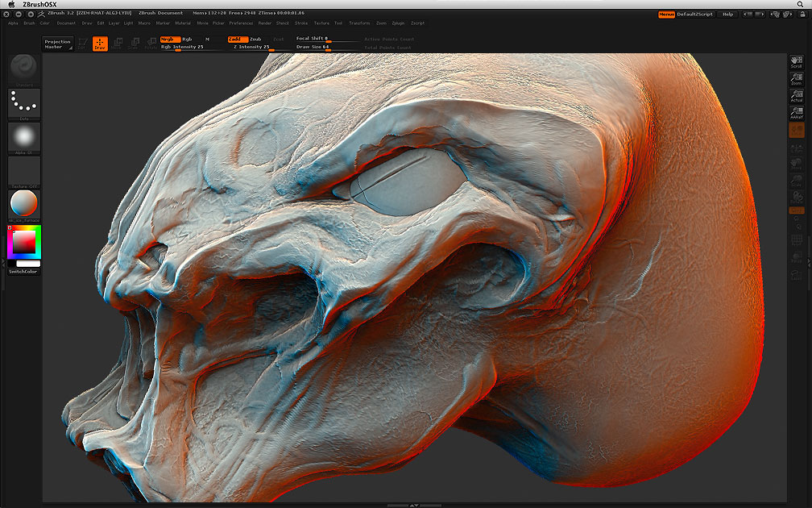The width and height of the screenshot is (812, 508).
Task: Open the Texture Off picker
Action: click(24, 171)
